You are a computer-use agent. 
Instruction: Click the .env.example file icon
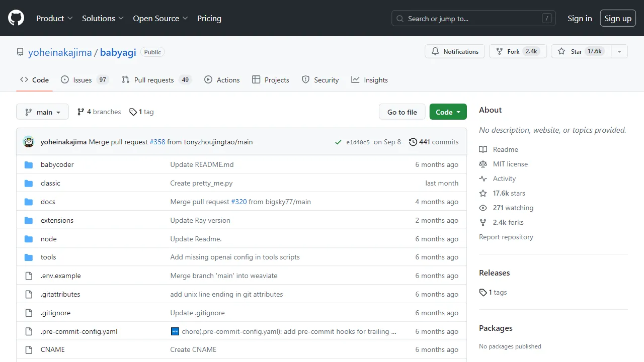pos(29,276)
